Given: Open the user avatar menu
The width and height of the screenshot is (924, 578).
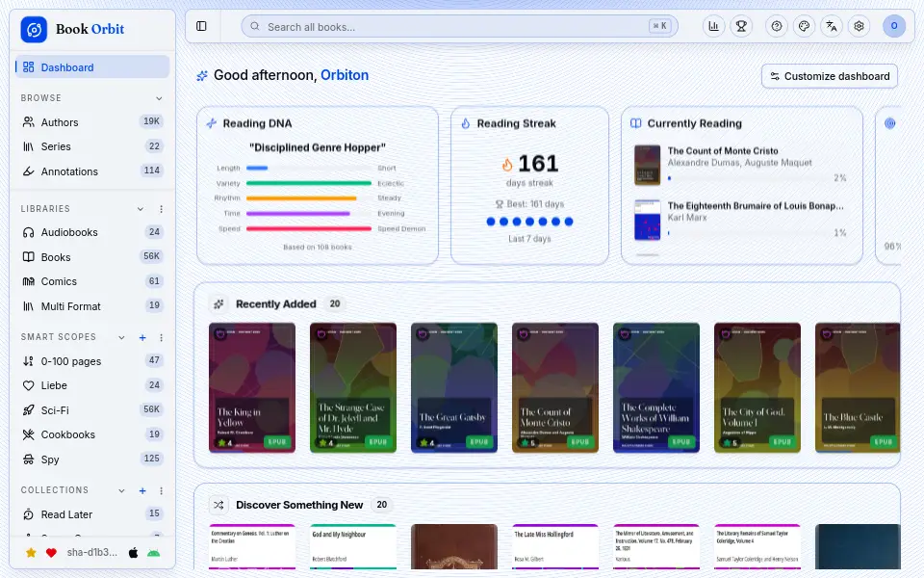Looking at the screenshot, I should [894, 26].
